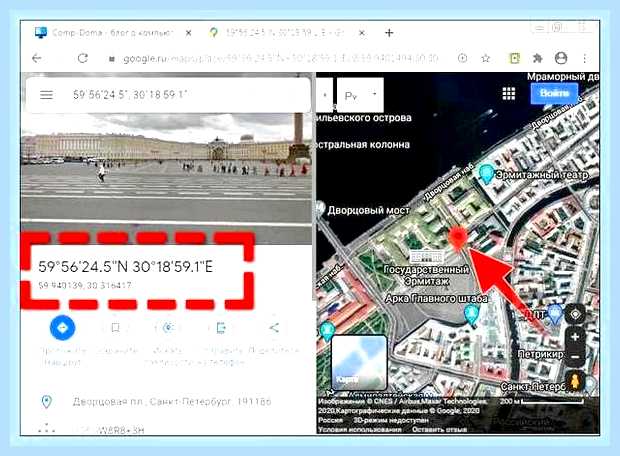Reload the current page

pos(83,59)
